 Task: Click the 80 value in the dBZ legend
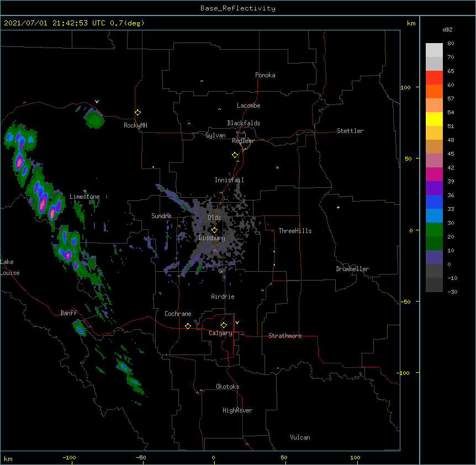coord(451,44)
